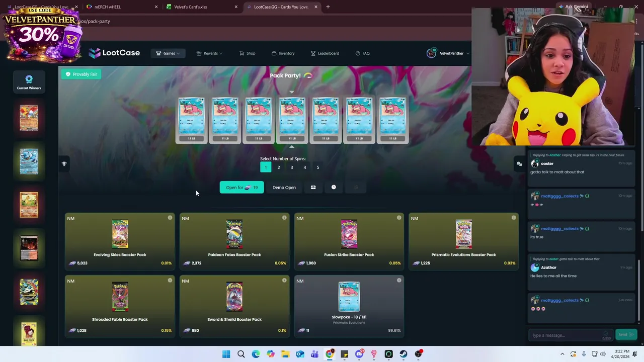Click Open for 19 button
Viewport: 644px width, 362px height.
pyautogui.click(x=242, y=188)
